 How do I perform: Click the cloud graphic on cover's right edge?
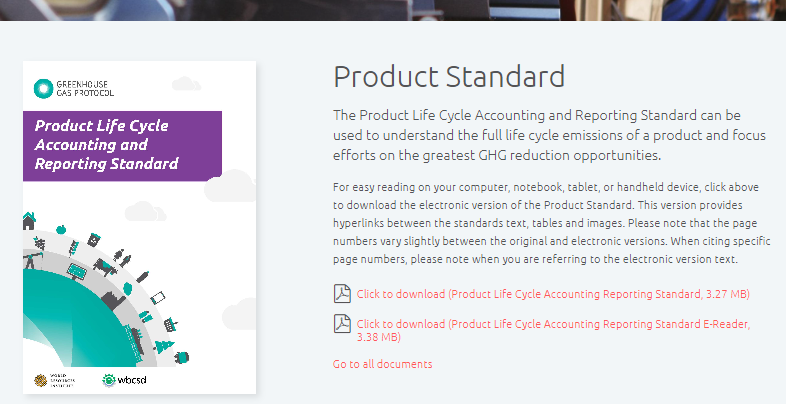pos(242,306)
